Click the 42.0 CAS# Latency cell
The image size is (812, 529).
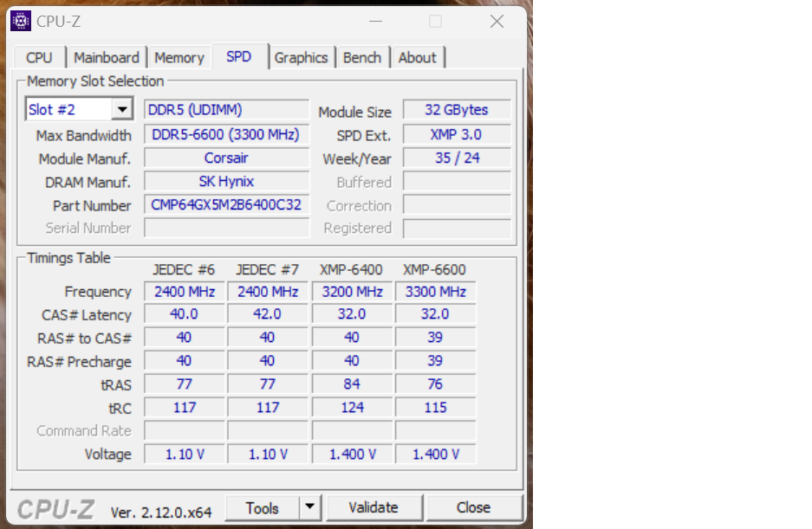click(268, 314)
